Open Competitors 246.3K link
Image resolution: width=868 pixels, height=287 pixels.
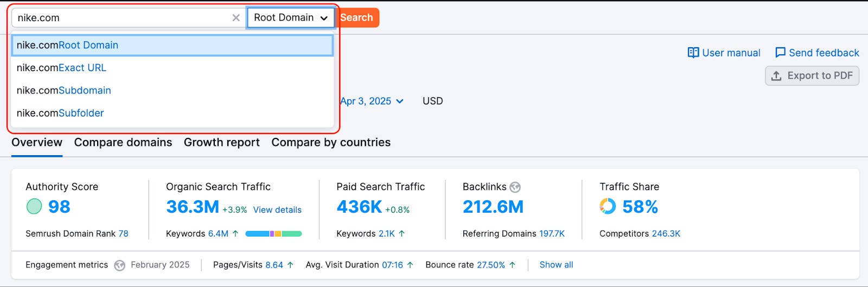click(666, 234)
